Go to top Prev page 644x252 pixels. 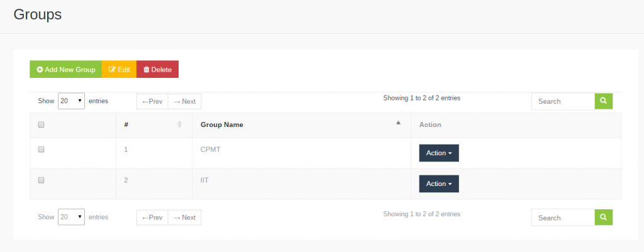pos(152,101)
